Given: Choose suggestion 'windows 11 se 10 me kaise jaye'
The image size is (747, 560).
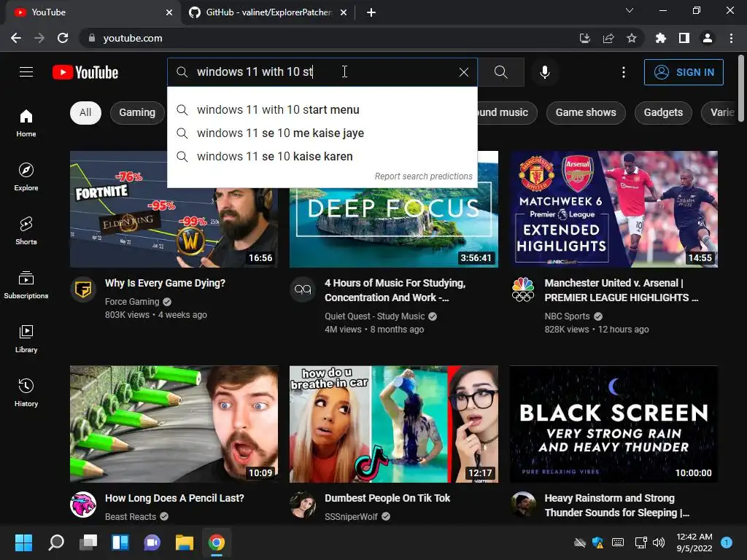Looking at the screenshot, I should tap(322, 133).
